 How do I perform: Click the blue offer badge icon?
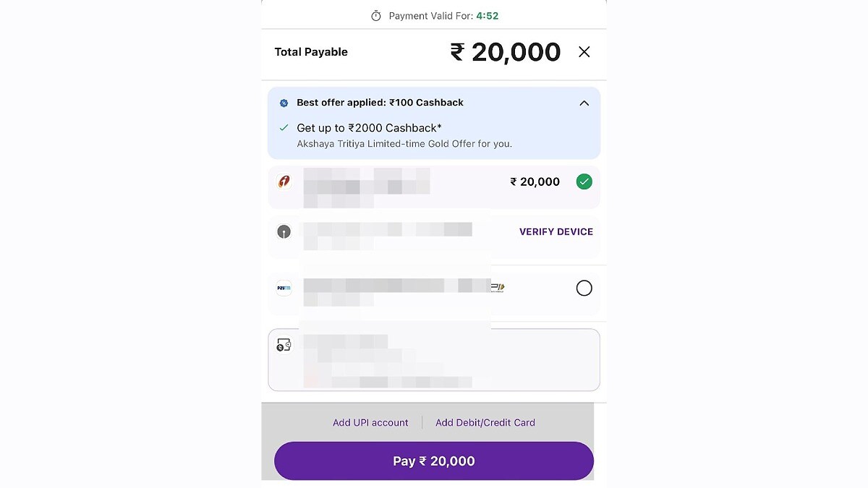pyautogui.click(x=284, y=103)
